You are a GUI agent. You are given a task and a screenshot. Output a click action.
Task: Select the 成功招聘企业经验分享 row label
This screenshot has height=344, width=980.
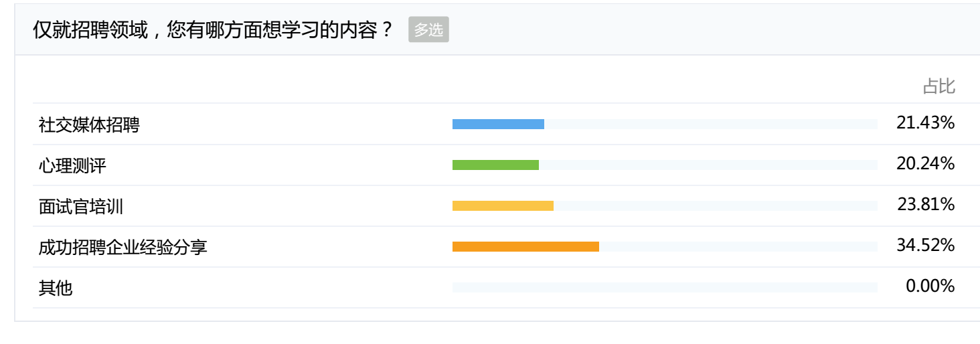[x=123, y=247]
